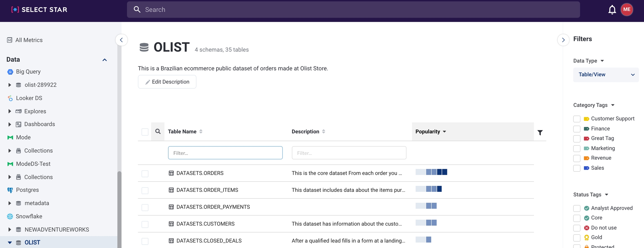Screen dimensions: 644x248
Task: Open the DATASETS.ORDER_ITEMS table link
Action: point(207,190)
